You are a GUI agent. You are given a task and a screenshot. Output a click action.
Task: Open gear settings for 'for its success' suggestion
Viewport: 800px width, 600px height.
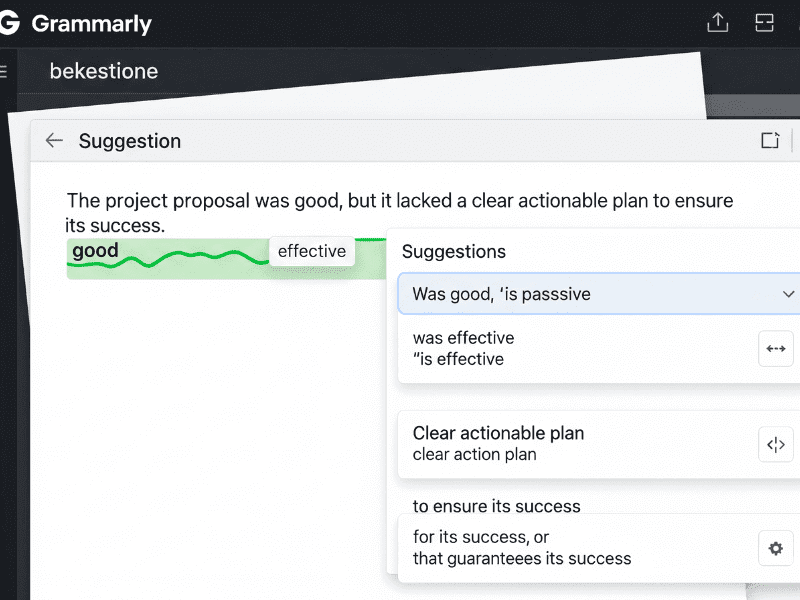coord(776,548)
